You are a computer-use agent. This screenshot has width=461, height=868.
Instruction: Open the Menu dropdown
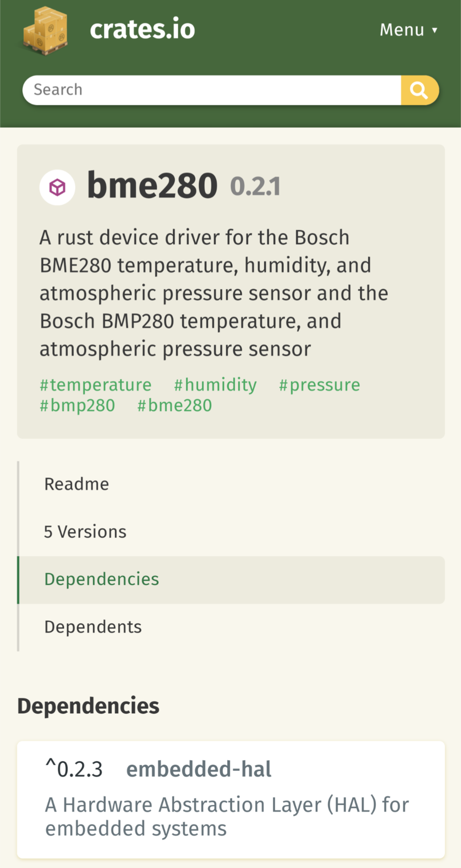pyautogui.click(x=409, y=30)
